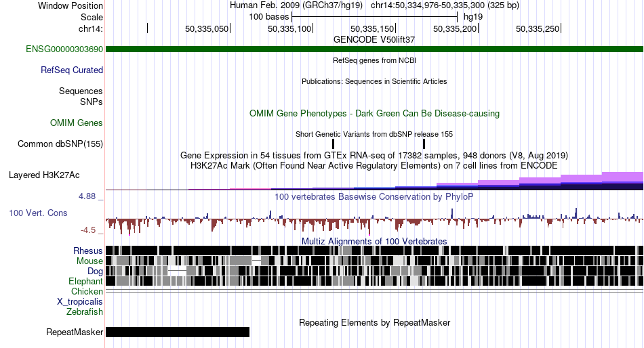Click the first dbSNP variant tick mark
The image size is (644, 348).
click(333, 144)
